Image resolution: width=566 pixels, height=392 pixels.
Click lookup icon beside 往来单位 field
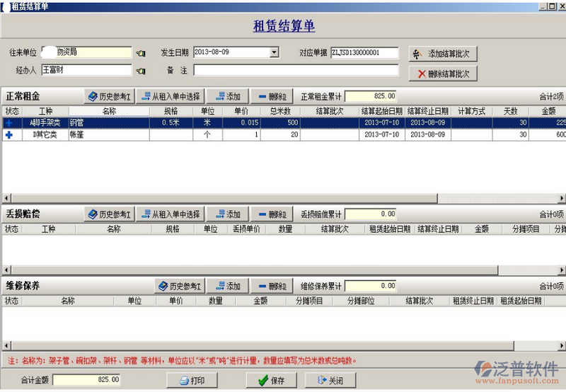[141, 53]
